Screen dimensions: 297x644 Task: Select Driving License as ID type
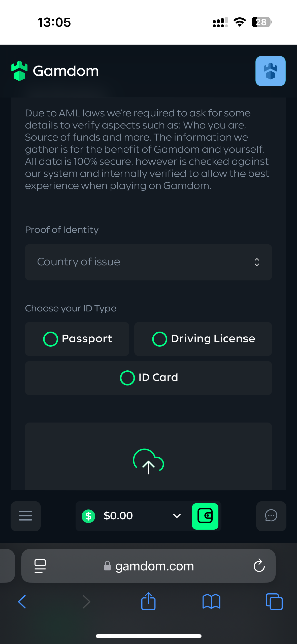203,339
